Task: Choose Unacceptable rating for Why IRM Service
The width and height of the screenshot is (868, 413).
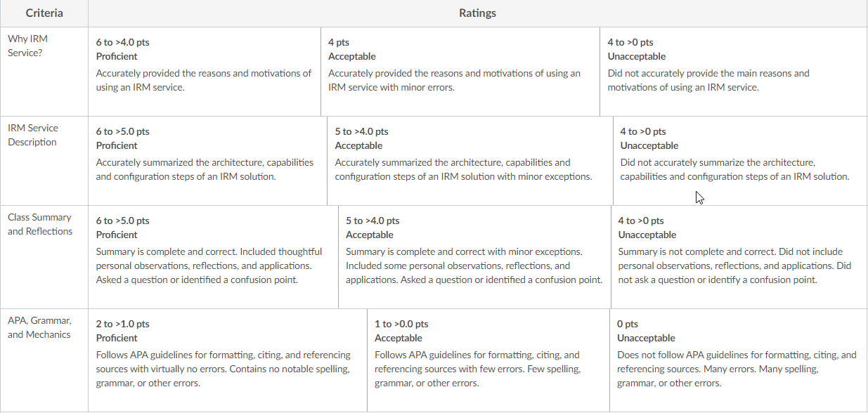Action: click(734, 72)
